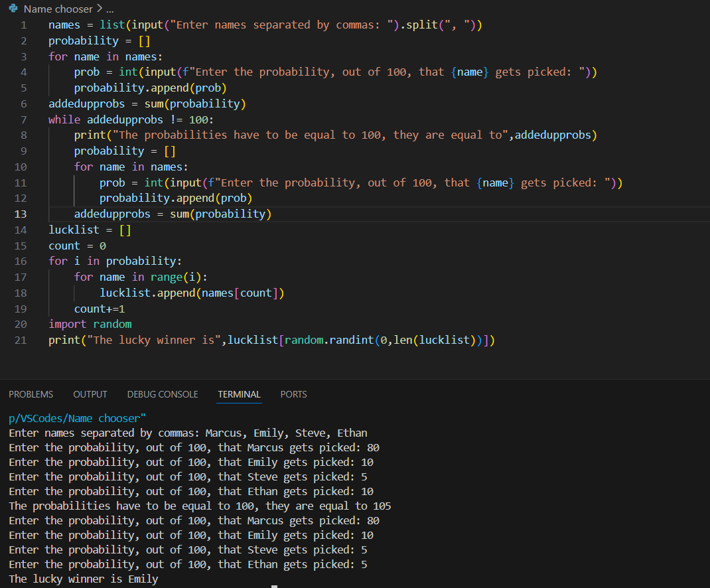Click 'split' method call on line 1
The width and height of the screenshot is (710, 588).
422,25
